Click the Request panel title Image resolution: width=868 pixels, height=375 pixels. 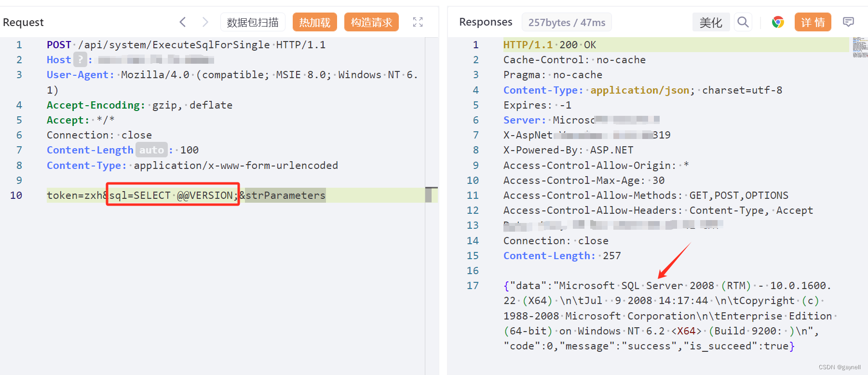pos(23,22)
